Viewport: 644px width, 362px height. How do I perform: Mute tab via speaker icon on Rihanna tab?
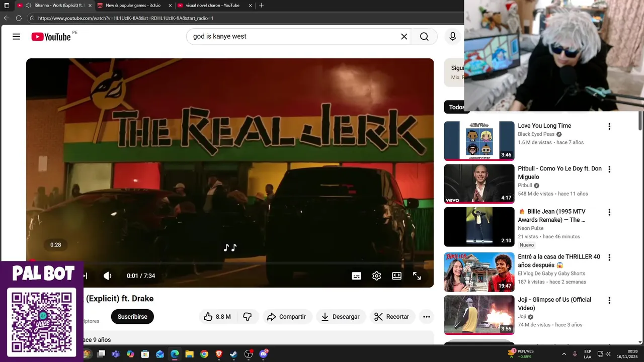pos(29,6)
